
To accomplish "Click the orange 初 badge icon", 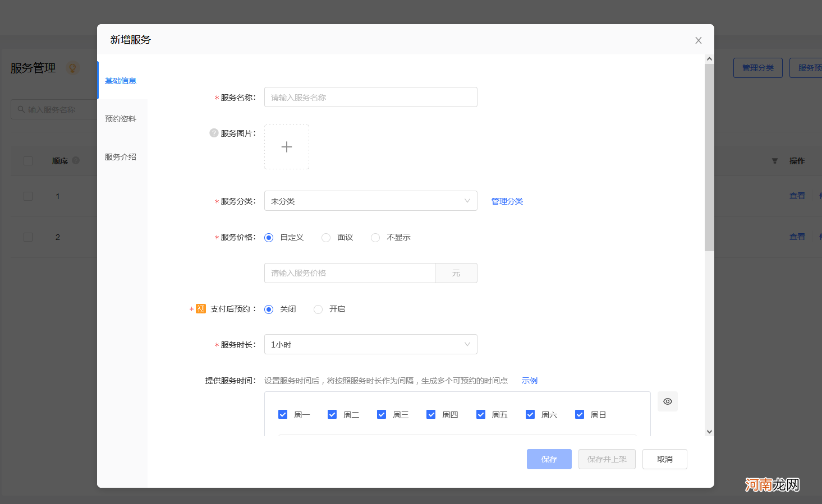I will (201, 309).
